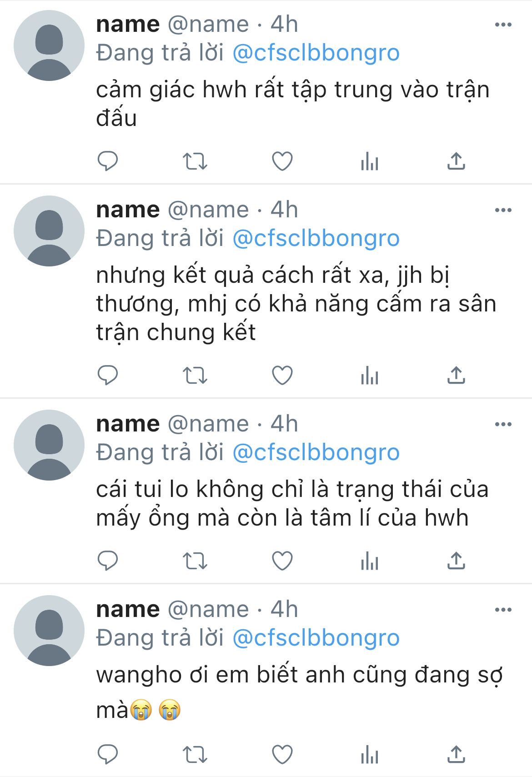Open @cfsclbbongro mention in the first tweet
532x777 pixels.
(x=316, y=53)
